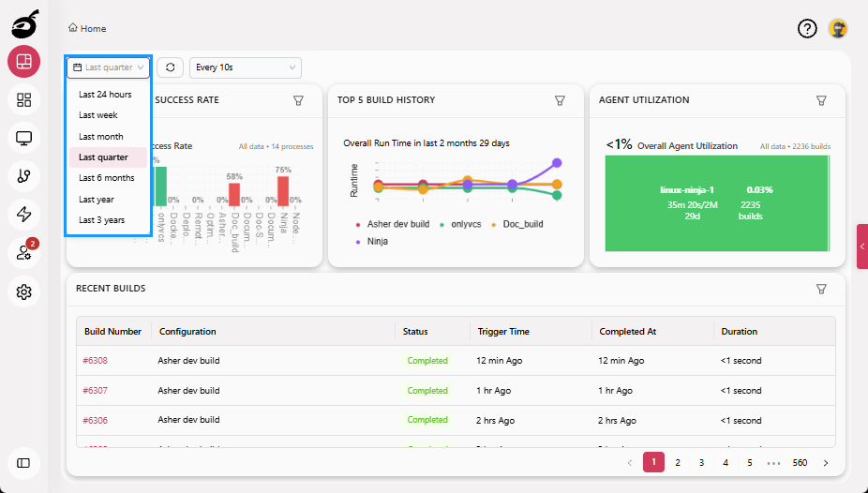The height and width of the screenshot is (493, 868).
Task: Open the monitor agents sidebar icon
Action: coord(23,138)
